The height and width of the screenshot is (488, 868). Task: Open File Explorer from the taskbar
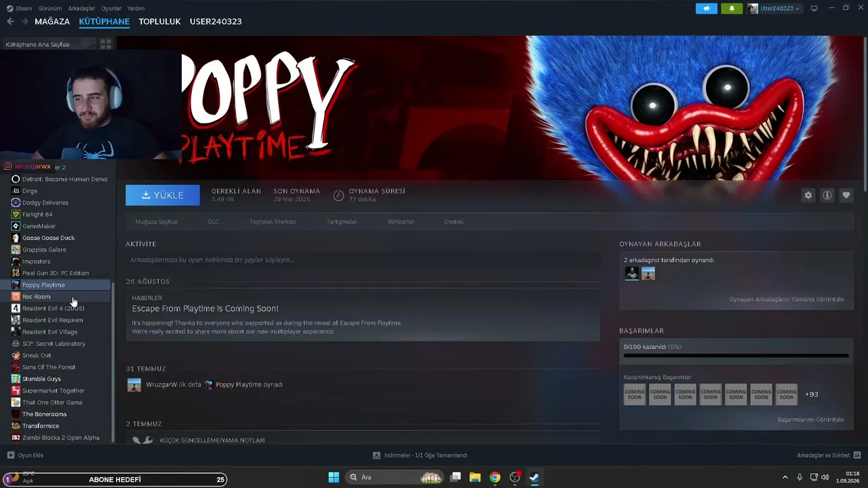(475, 477)
